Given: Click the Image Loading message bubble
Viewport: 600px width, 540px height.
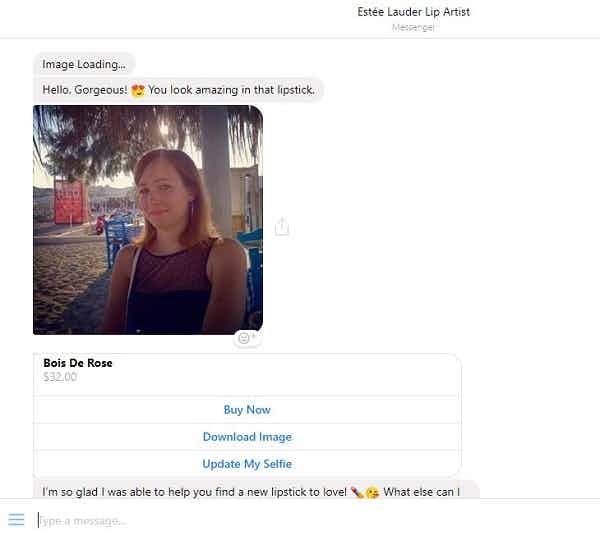Looking at the screenshot, I should (x=84, y=64).
